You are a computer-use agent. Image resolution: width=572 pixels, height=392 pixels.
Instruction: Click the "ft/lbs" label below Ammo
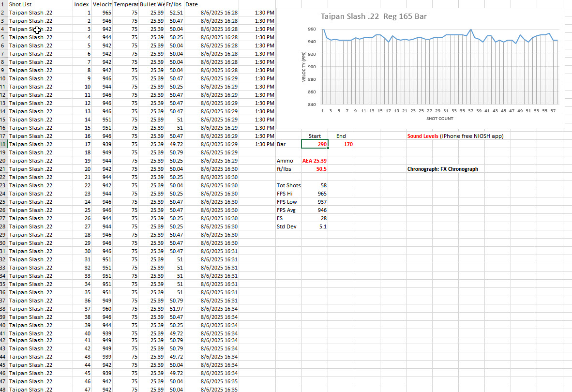pyautogui.click(x=288, y=169)
